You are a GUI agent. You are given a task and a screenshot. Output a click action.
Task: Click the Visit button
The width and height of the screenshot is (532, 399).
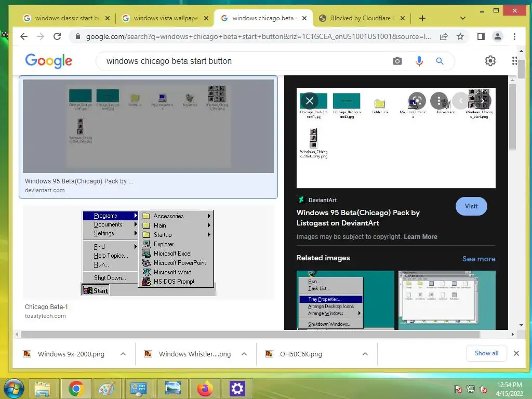click(471, 206)
